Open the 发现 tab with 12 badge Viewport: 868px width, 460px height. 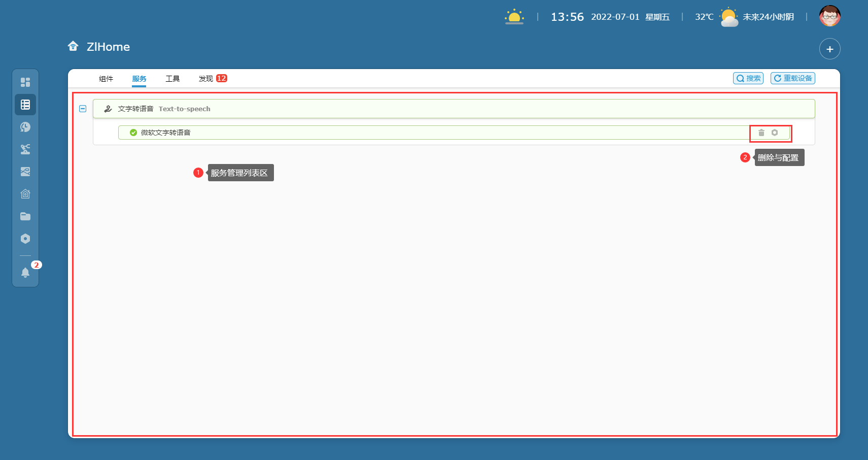pyautogui.click(x=213, y=79)
